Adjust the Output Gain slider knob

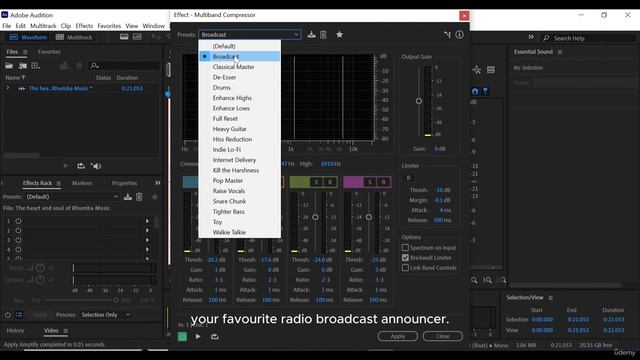pyautogui.click(x=419, y=101)
